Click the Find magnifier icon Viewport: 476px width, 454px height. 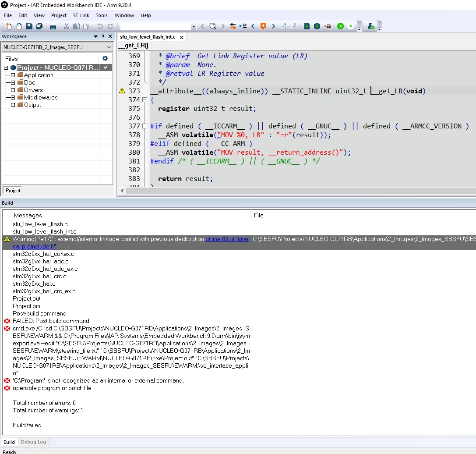(x=213, y=26)
